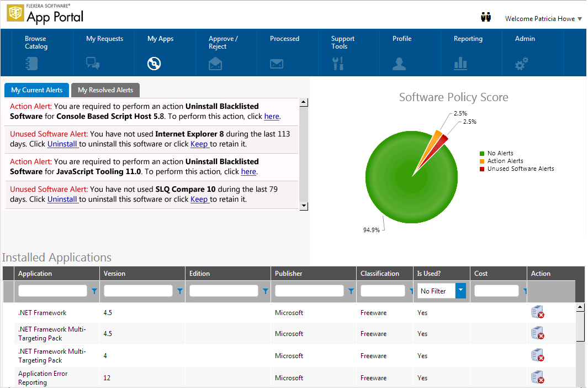Click the Approve / Reject envelope icon
The width and height of the screenshot is (588, 388).
coord(215,64)
